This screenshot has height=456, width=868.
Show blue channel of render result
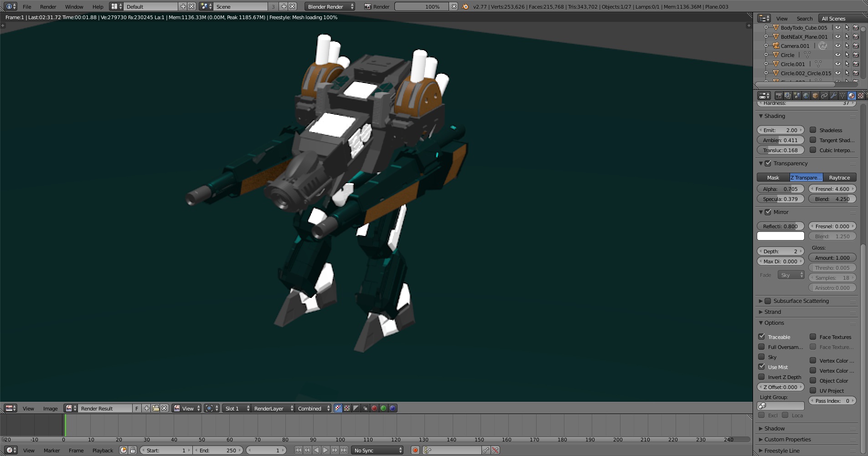(393, 408)
